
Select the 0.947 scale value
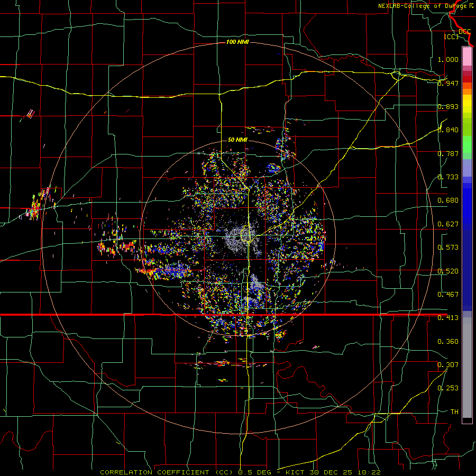tap(448, 83)
